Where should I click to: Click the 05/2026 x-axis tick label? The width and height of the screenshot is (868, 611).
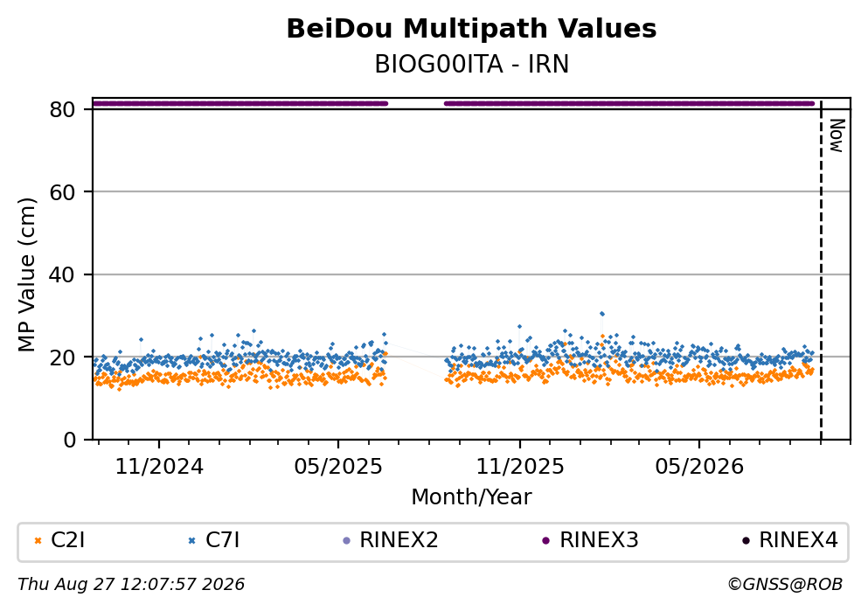699,467
